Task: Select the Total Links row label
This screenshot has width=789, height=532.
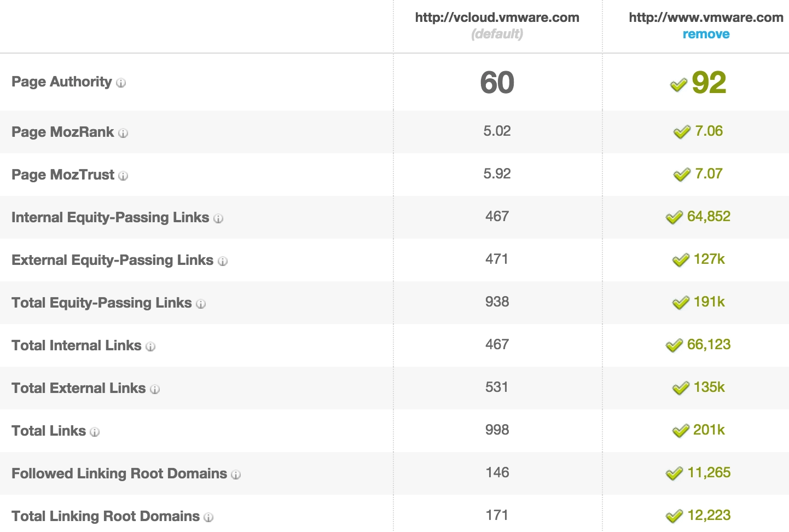Action: (49, 431)
